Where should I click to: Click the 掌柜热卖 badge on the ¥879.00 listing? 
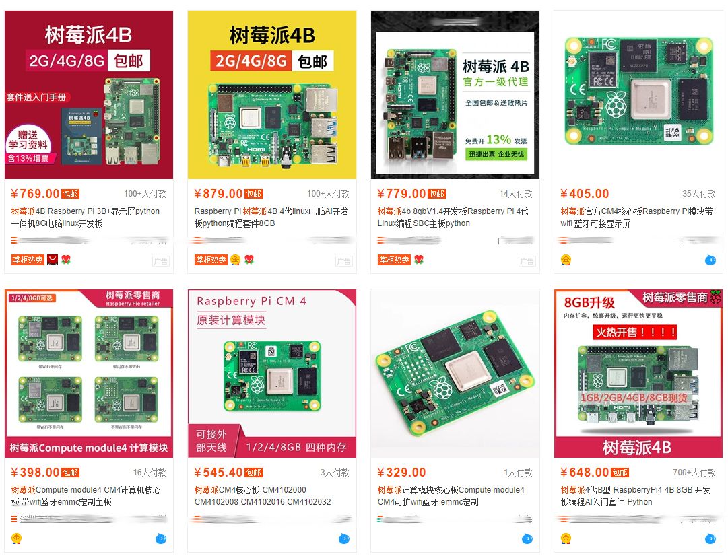211,260
